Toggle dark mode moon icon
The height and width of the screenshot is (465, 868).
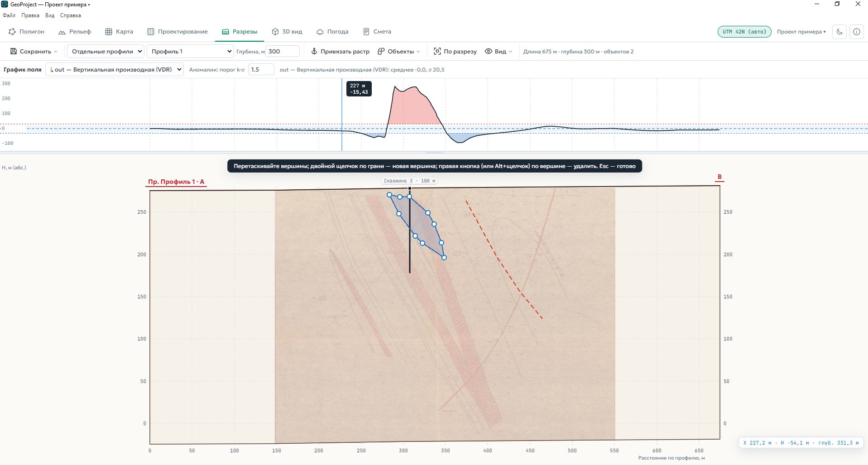(839, 32)
